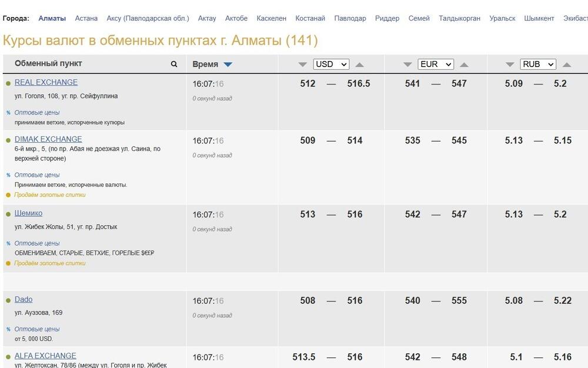Click up arrow right of RUB selector

click(566, 65)
